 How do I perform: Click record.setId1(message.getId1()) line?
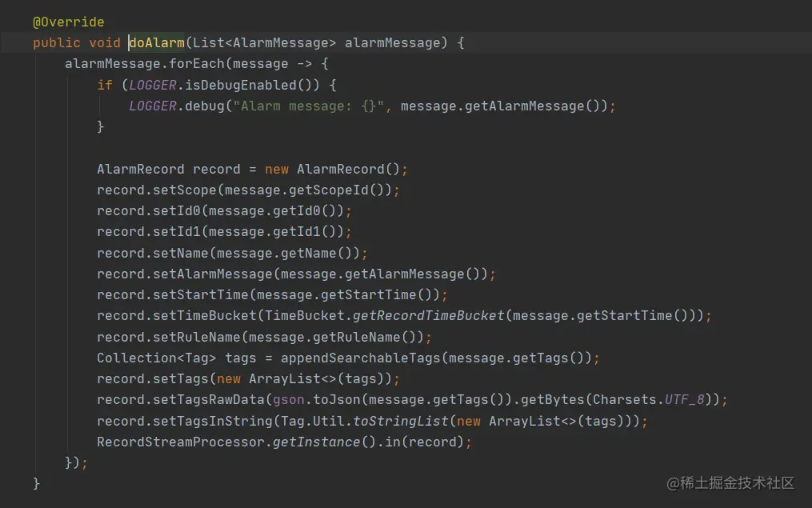pyautogui.click(x=224, y=231)
